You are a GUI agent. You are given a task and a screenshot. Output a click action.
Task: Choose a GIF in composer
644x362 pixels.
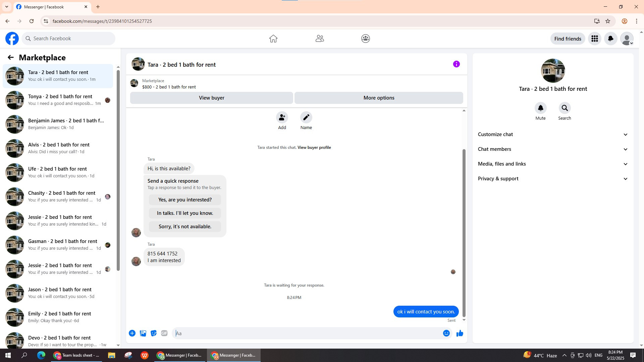pyautogui.click(x=164, y=333)
